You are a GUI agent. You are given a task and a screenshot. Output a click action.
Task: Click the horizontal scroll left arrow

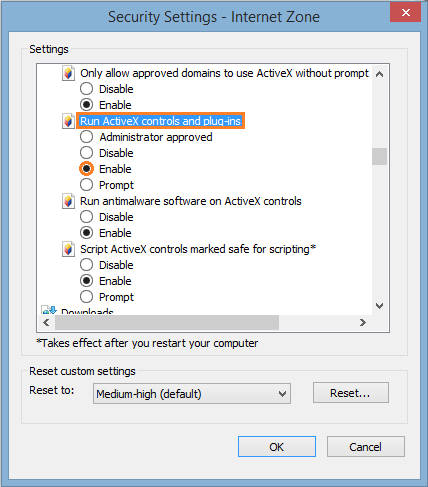(x=46, y=323)
